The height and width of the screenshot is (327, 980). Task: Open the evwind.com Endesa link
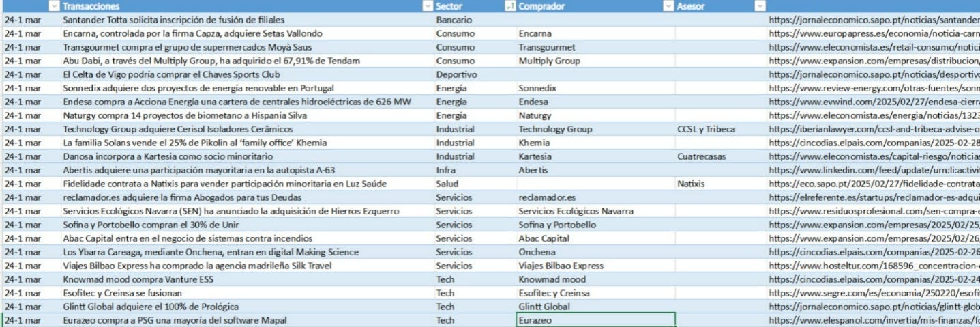coord(874,102)
